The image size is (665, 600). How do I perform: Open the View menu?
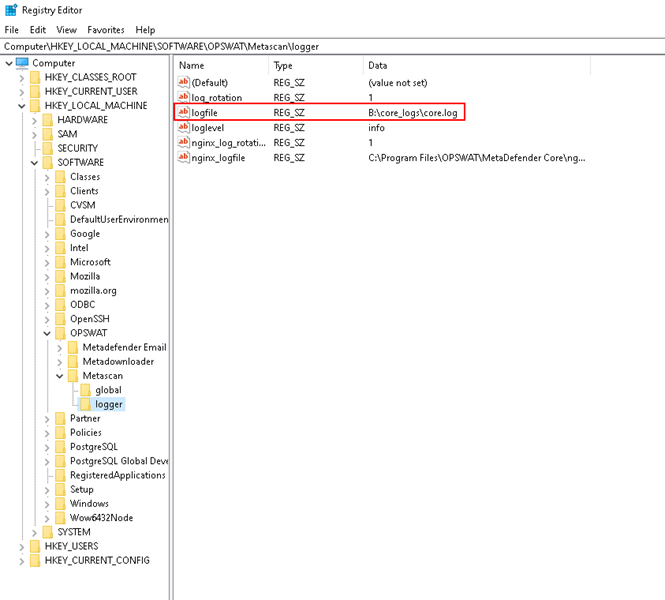(67, 30)
